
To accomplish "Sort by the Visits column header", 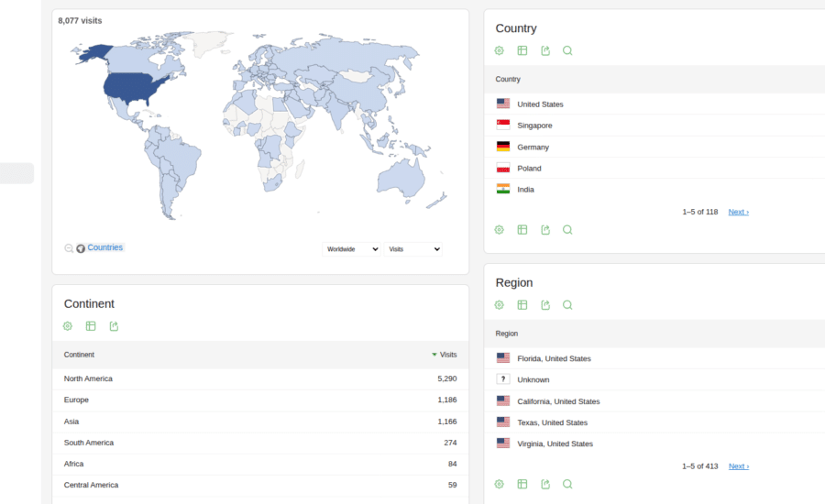I will 445,355.
